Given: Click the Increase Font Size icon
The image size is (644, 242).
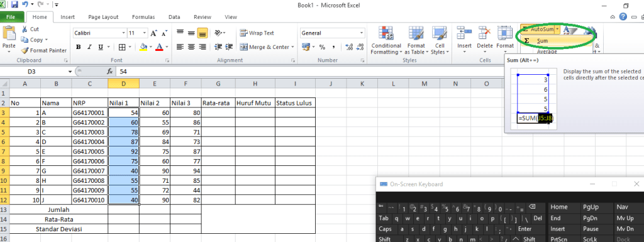Looking at the screenshot, I should [153, 33].
